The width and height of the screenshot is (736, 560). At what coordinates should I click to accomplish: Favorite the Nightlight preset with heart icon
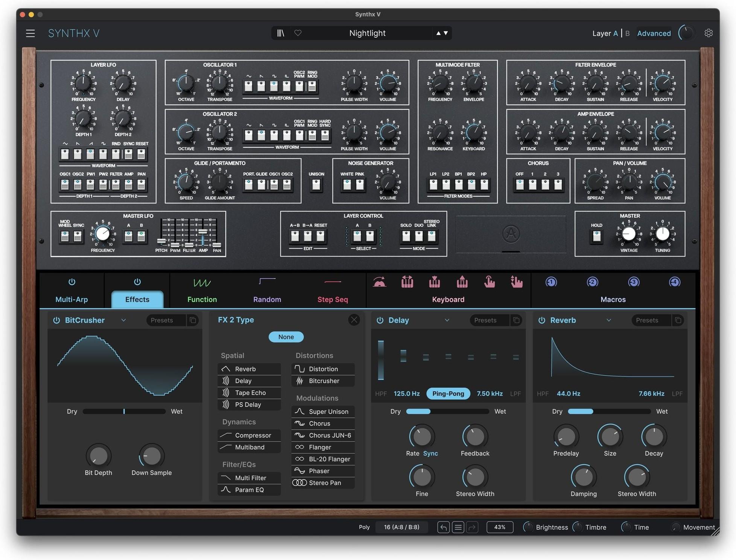coord(298,33)
